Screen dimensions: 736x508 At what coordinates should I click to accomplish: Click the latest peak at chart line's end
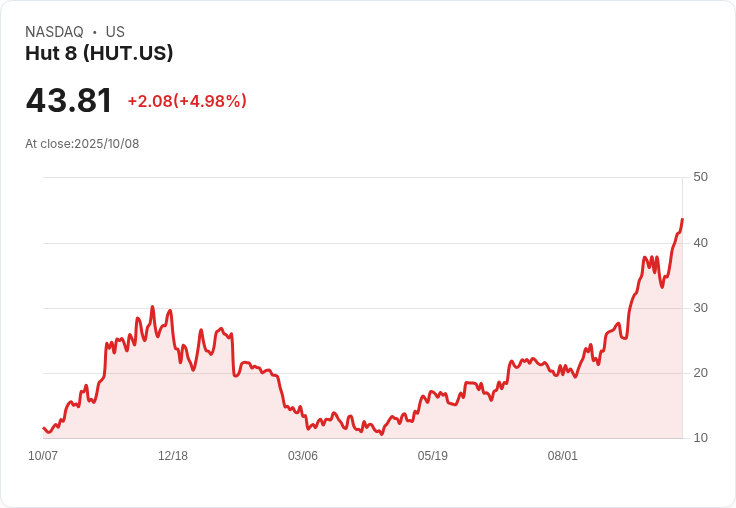[682, 220]
